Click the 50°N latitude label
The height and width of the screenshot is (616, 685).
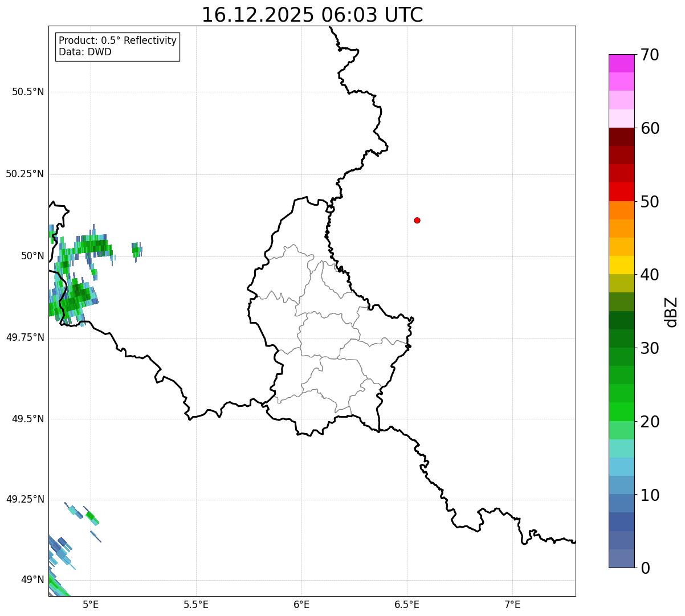(x=32, y=256)
